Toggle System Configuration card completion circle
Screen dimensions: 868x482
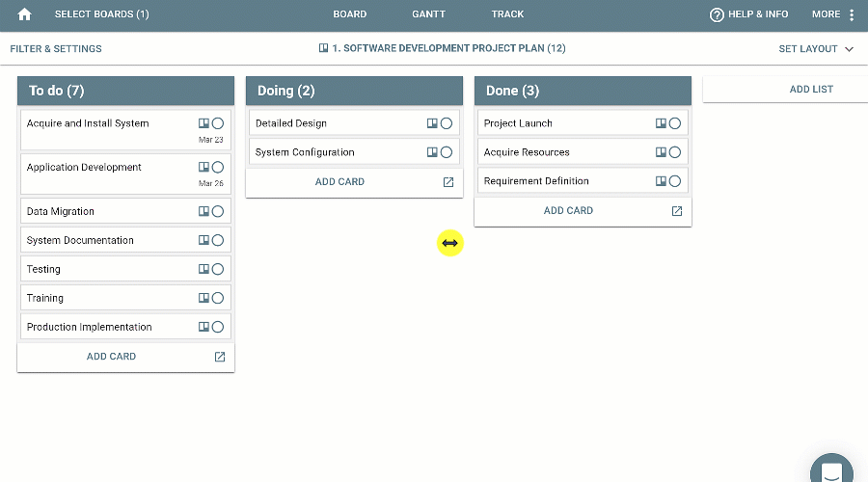[x=447, y=152]
